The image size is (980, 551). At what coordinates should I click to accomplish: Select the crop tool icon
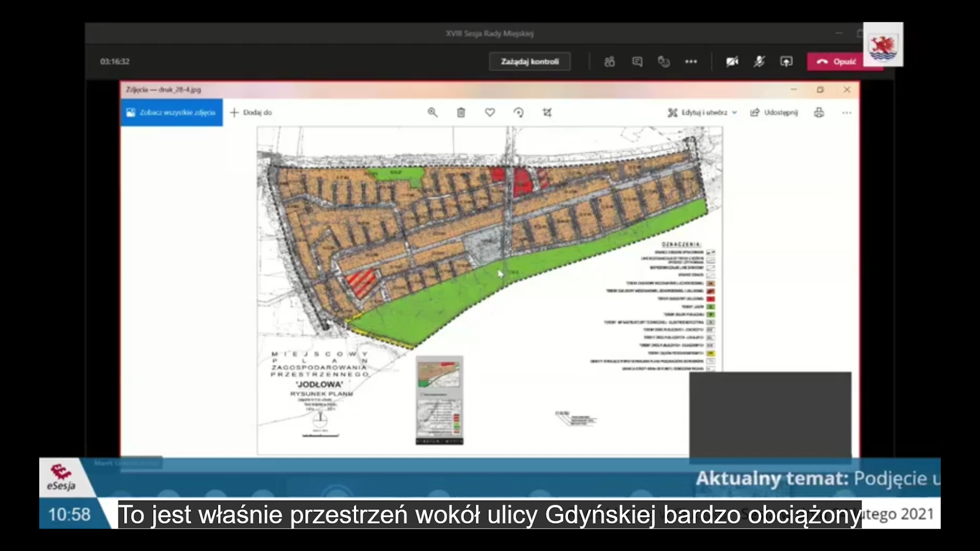547,113
